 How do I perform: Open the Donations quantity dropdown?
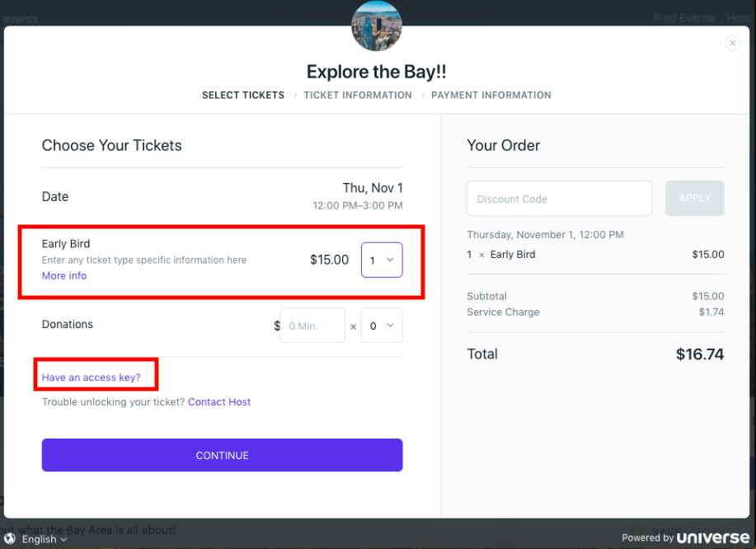coord(382,326)
